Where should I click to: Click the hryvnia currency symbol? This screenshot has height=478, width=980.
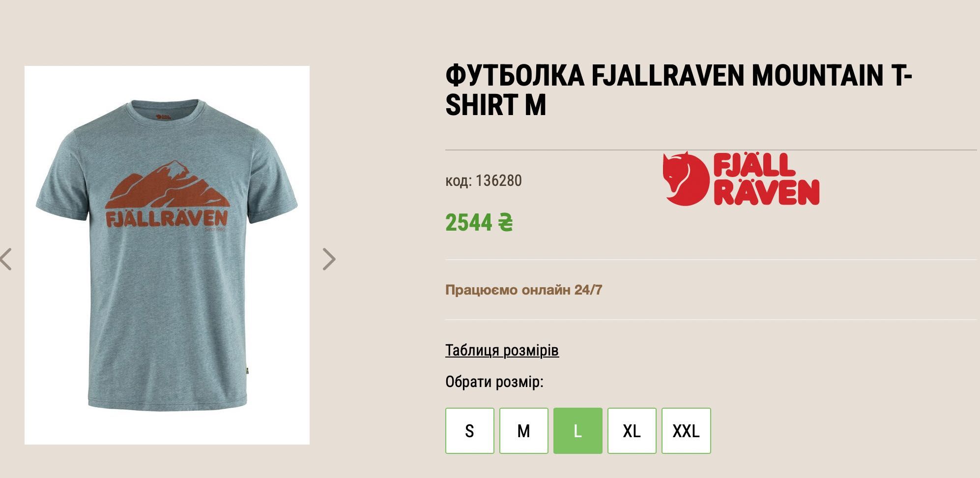[x=505, y=222]
